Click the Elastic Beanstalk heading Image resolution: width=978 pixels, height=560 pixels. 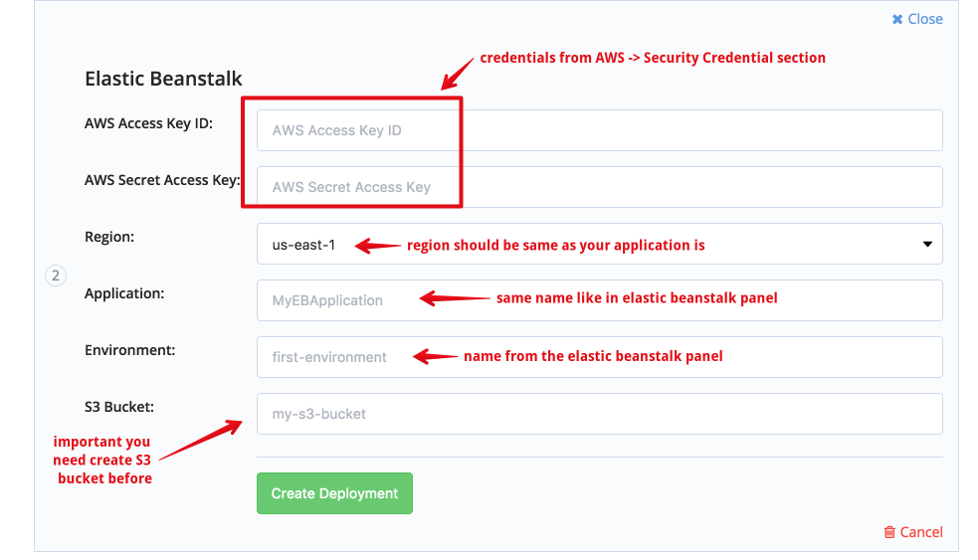[163, 79]
